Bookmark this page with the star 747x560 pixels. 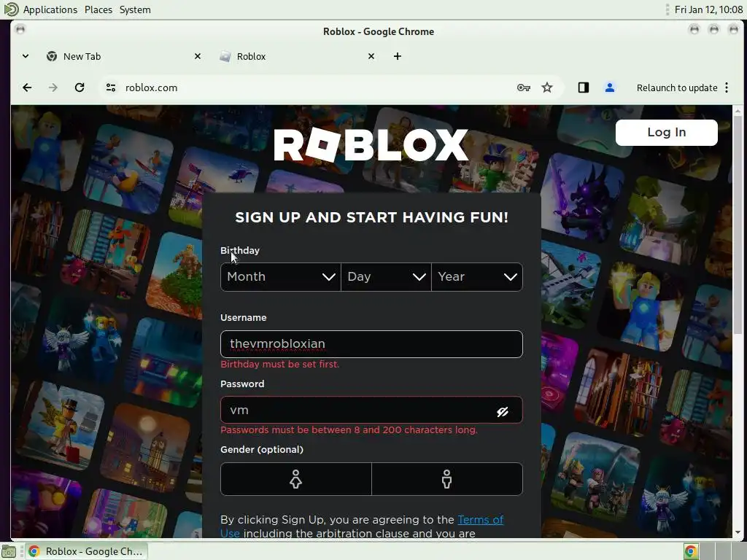click(547, 87)
